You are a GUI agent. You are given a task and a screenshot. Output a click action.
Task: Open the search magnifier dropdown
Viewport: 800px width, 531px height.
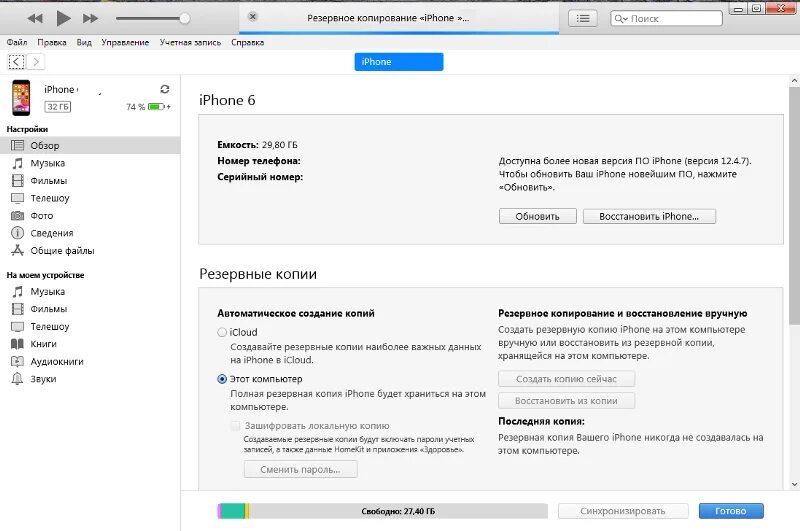621,18
